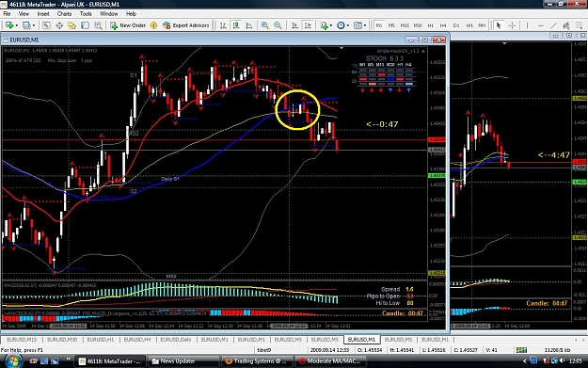Select the equidistant channel tool
The height and width of the screenshot is (368, 588).
point(566,25)
